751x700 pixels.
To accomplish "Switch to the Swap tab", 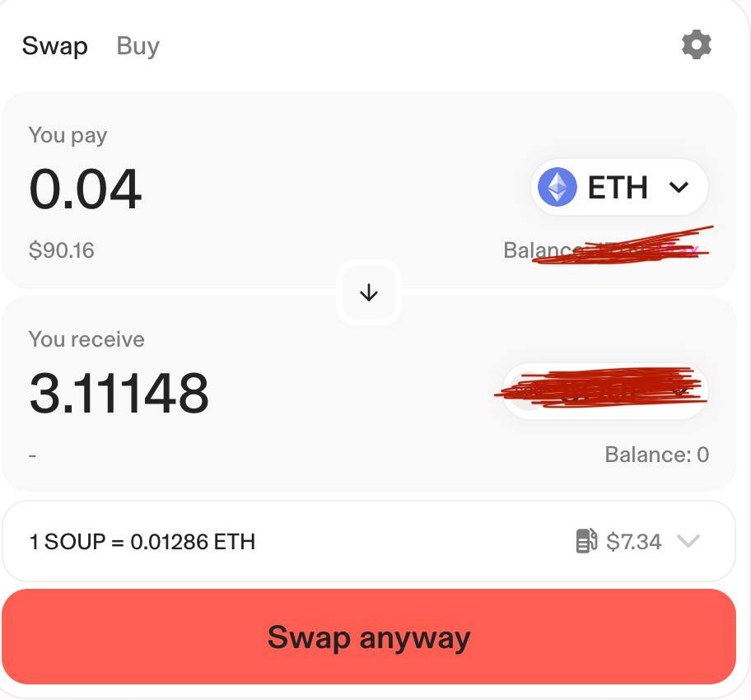I will tap(54, 46).
